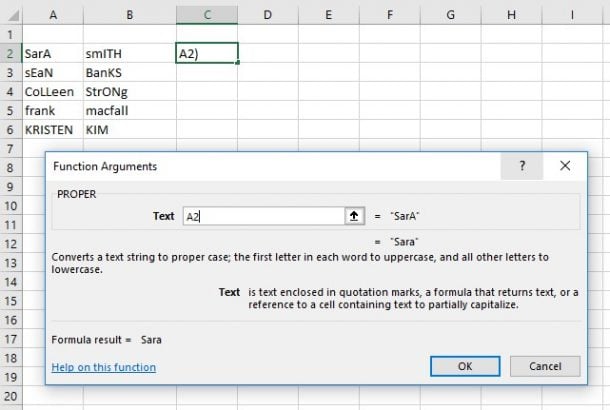Click the question mark help icon
610x410 pixels.
522,166
